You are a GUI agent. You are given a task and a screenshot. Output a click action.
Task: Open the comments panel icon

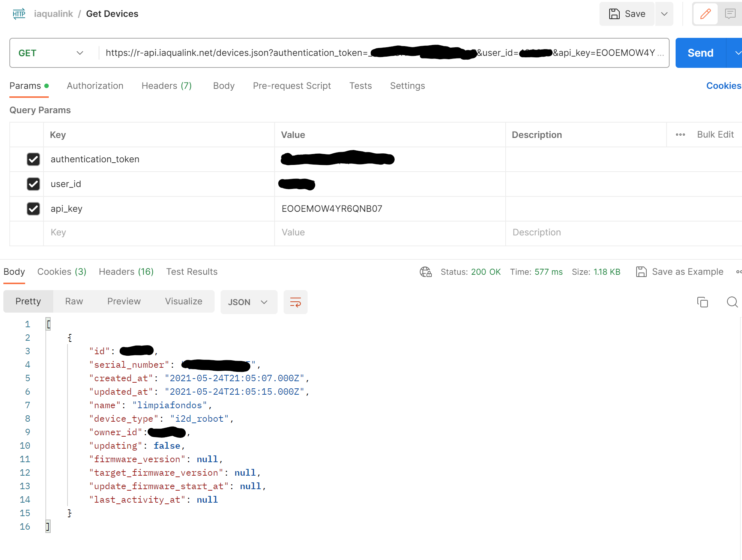point(731,14)
